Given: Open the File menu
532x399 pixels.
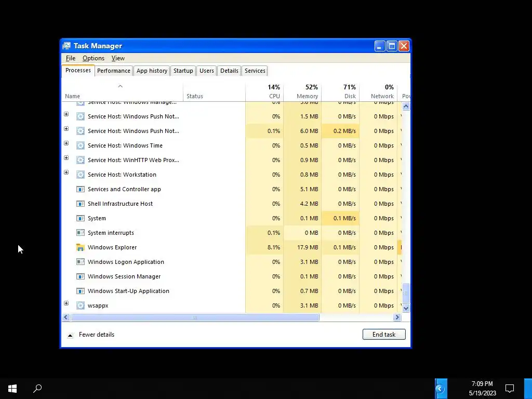Looking at the screenshot, I should coord(71,58).
